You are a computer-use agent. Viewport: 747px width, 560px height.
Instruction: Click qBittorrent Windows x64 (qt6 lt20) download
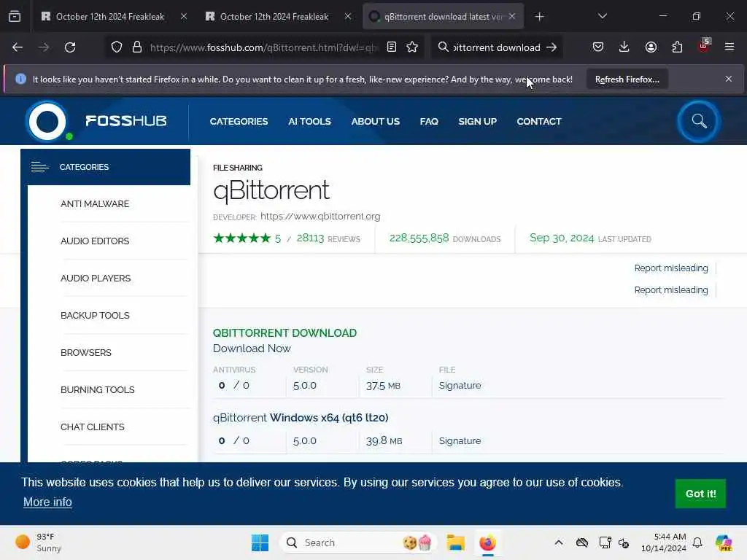click(x=301, y=418)
